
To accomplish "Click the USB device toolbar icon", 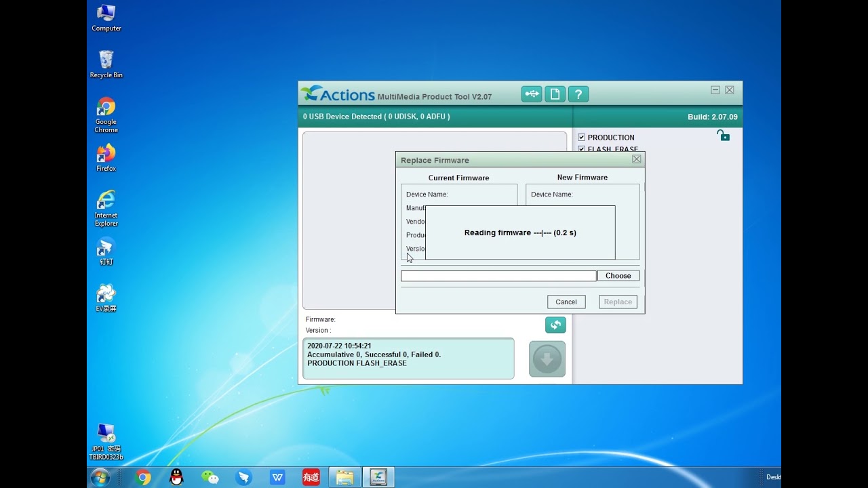I will (x=532, y=94).
